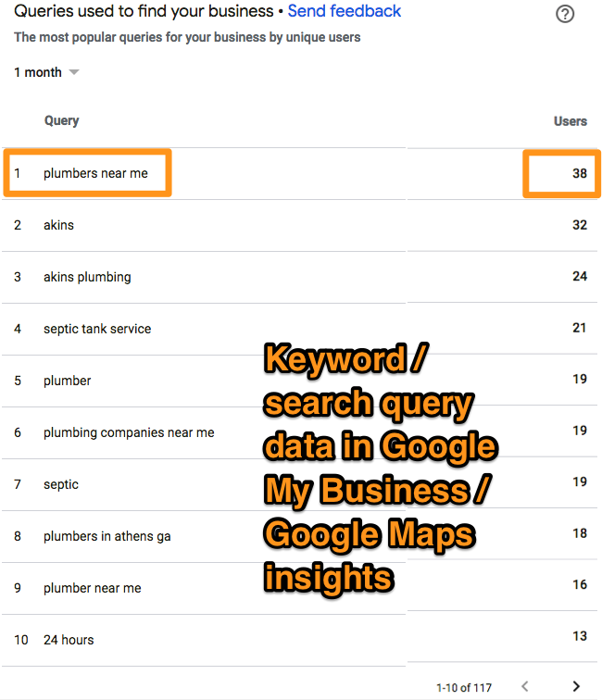Go to next page of queries

point(576,686)
